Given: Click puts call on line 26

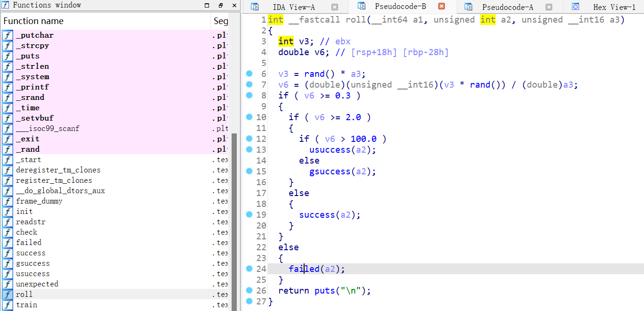Looking at the screenshot, I should tap(325, 291).
